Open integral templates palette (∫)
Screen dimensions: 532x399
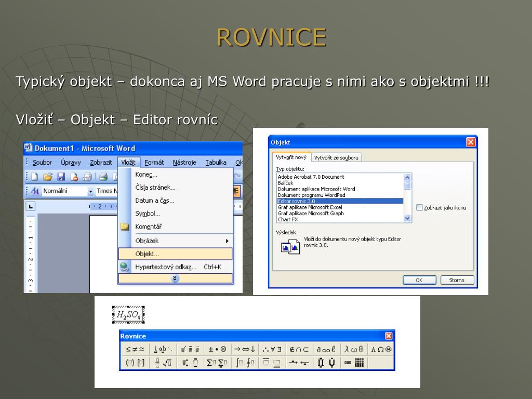(245, 363)
